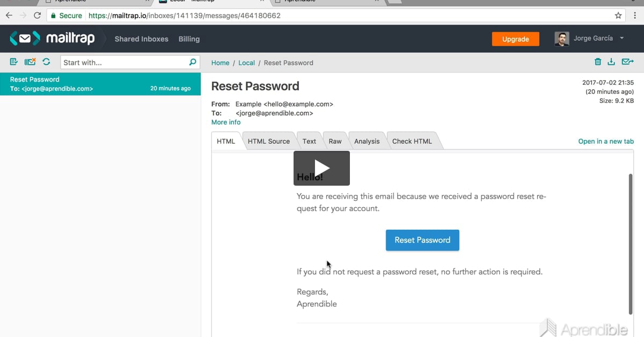Click the browser address bar URL
Viewport: 644px width, 337px height.
[x=185, y=16]
